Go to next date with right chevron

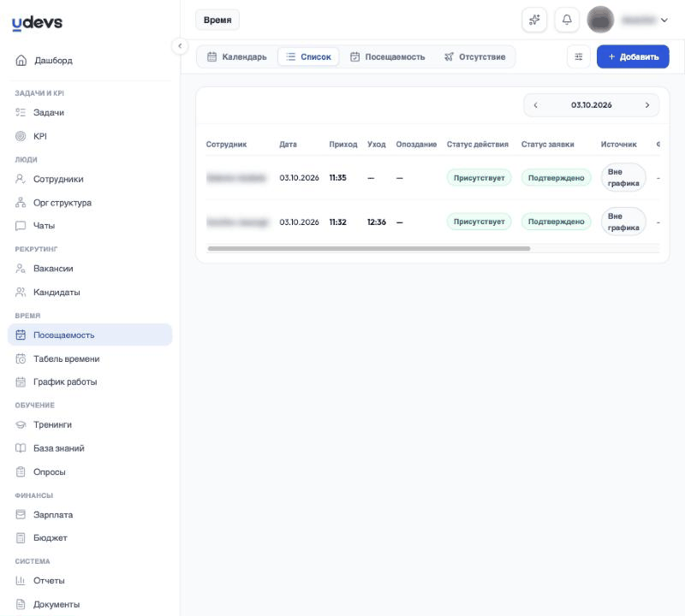(x=647, y=105)
